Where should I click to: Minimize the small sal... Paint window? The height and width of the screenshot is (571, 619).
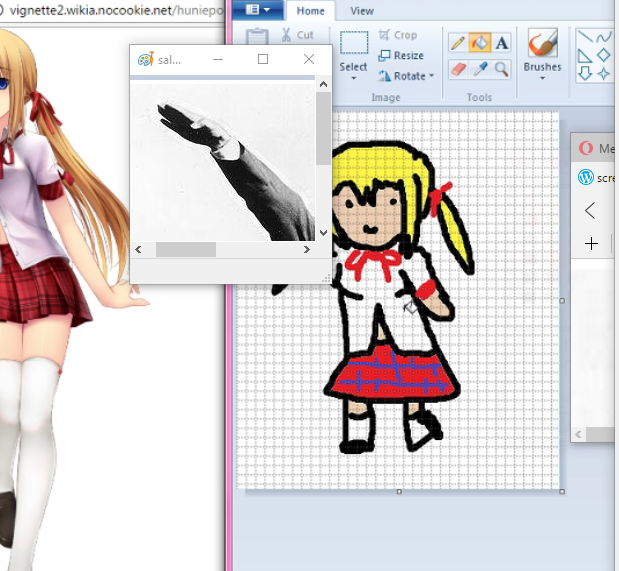tap(218, 59)
